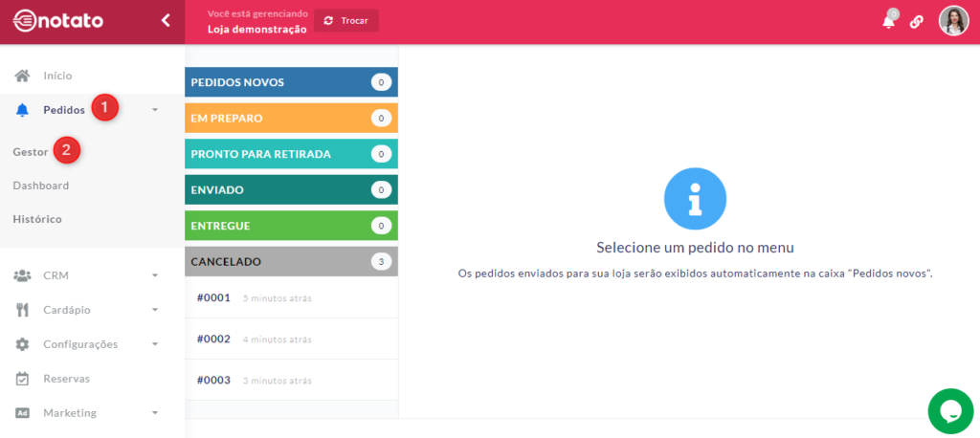980x438 pixels.
Task: Click the link chain icon in the header
Action: pyautogui.click(x=917, y=22)
